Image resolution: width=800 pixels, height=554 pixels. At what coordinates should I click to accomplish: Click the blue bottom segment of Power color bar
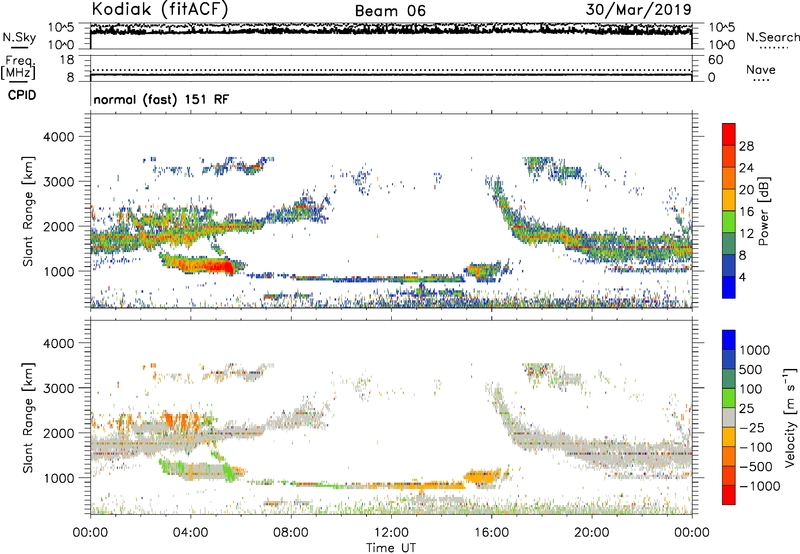(x=729, y=287)
